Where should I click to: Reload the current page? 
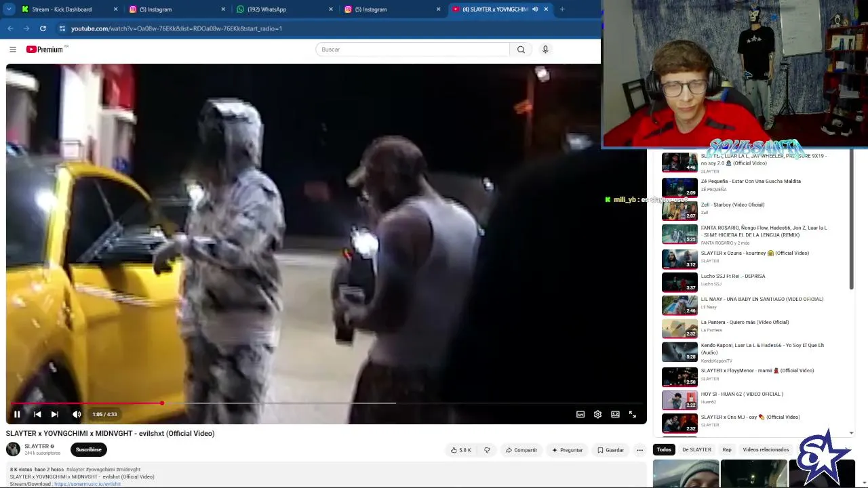coord(43,28)
